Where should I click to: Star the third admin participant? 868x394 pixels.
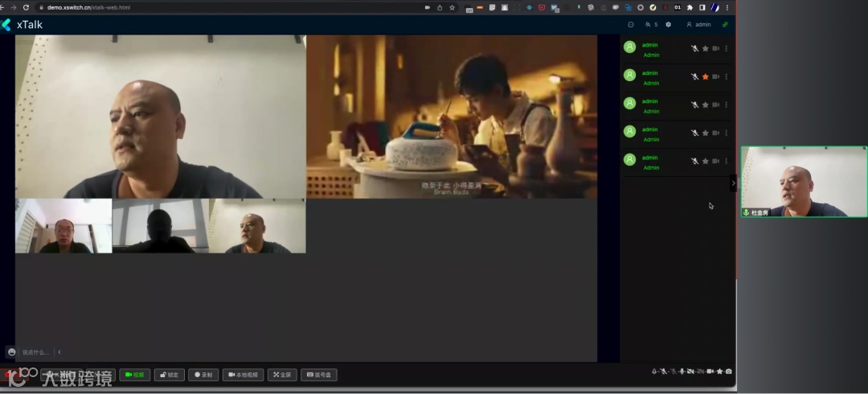(706, 105)
